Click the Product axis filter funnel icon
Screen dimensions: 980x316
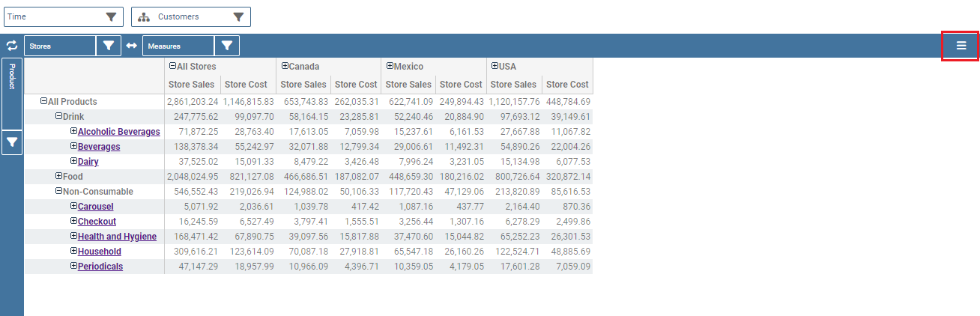[12, 142]
